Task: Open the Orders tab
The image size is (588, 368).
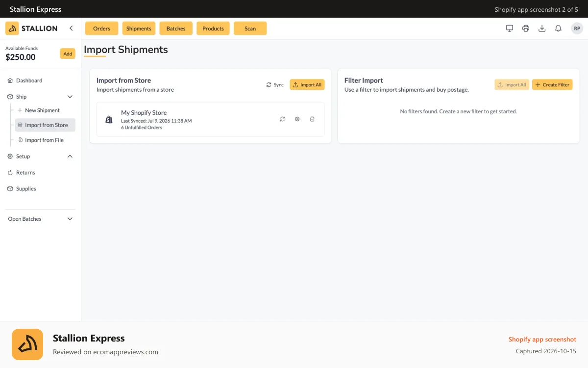Action: 101,28
